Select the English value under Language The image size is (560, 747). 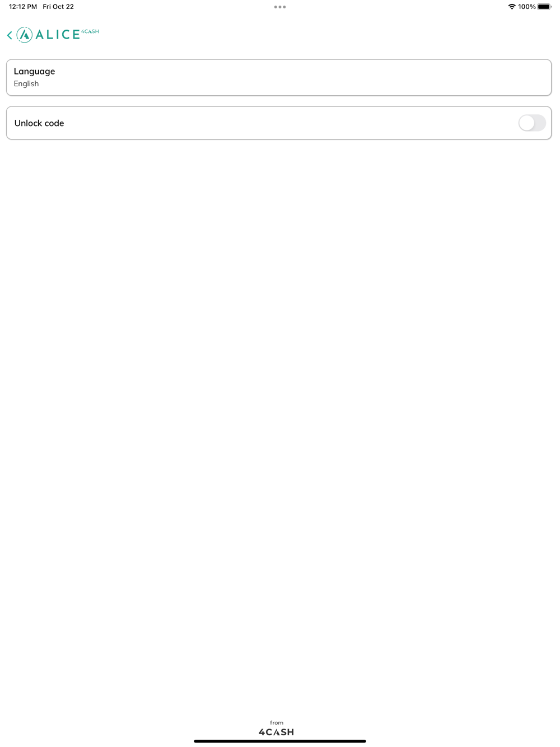pyautogui.click(x=26, y=83)
